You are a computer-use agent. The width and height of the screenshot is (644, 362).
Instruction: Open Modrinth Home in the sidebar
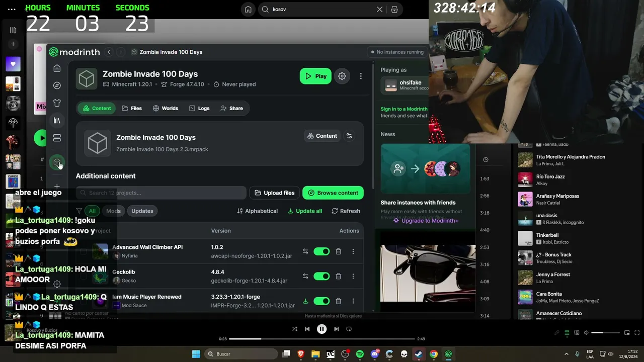[x=57, y=68]
